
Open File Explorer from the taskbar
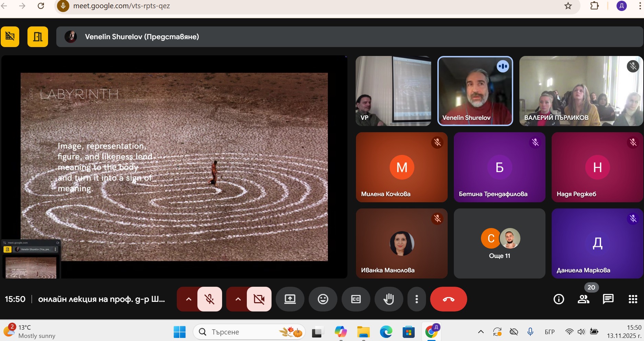tap(363, 332)
